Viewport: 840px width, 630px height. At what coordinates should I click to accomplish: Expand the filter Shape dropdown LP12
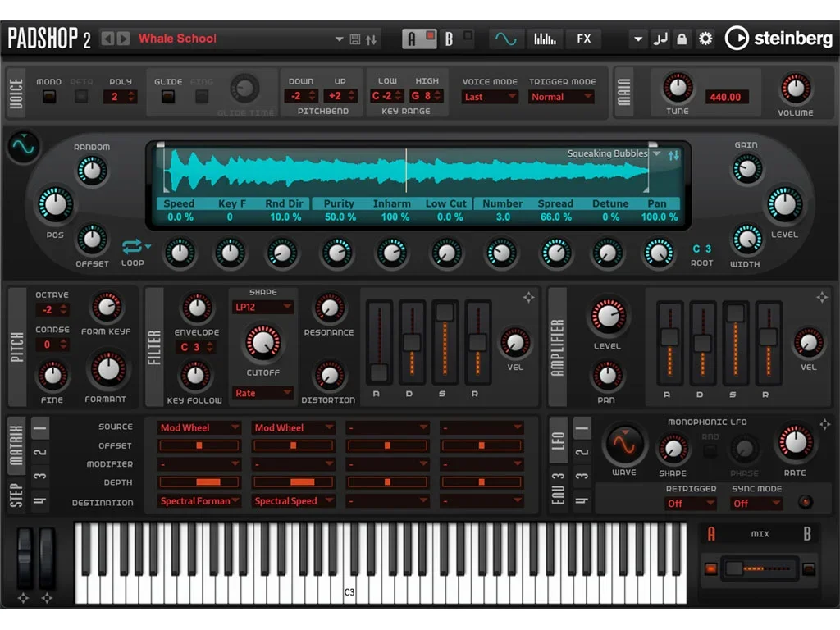click(x=262, y=307)
